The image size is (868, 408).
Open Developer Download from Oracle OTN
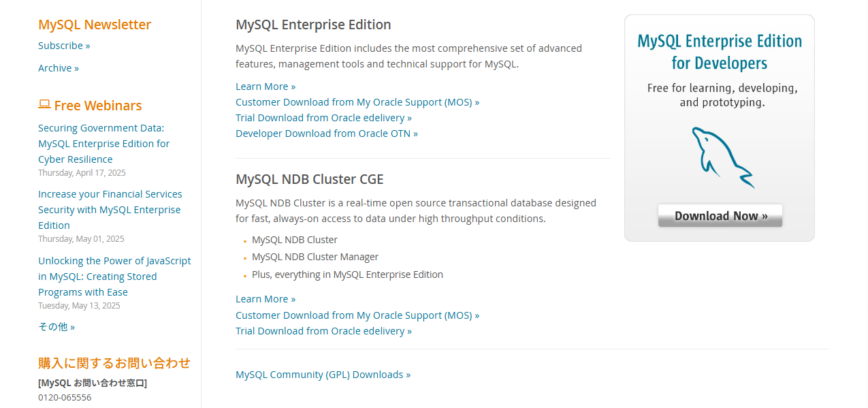[326, 133]
